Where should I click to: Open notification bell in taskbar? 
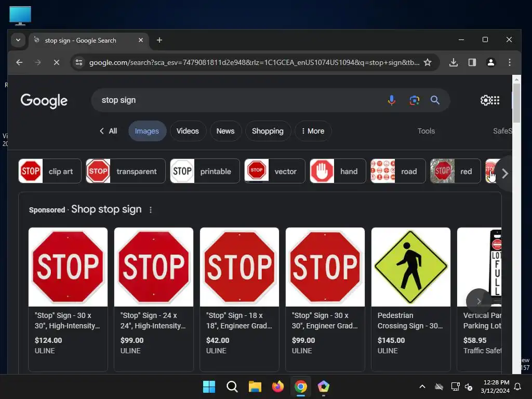coord(517,387)
